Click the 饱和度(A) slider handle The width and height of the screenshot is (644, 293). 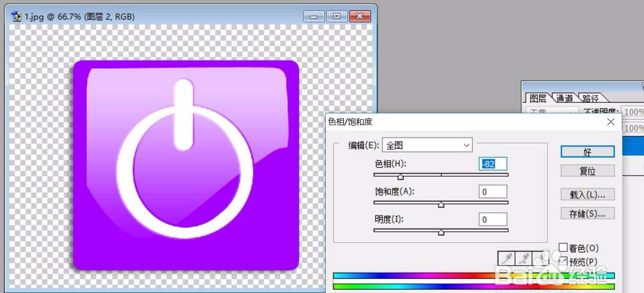(x=441, y=204)
